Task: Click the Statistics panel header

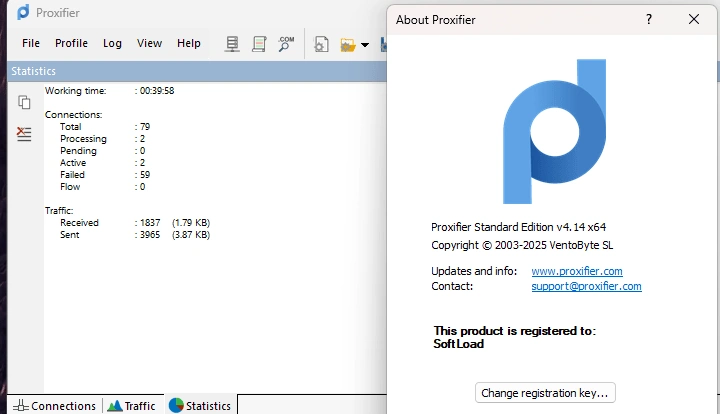Action: coord(197,71)
